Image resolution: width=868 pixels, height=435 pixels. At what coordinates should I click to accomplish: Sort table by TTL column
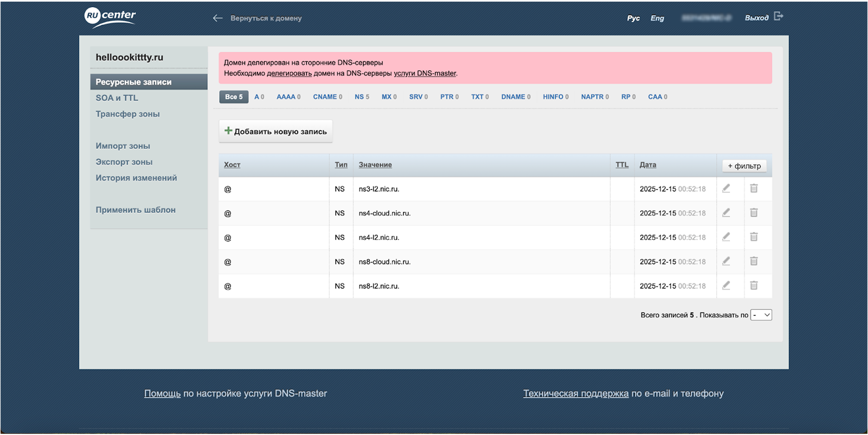[x=622, y=165]
